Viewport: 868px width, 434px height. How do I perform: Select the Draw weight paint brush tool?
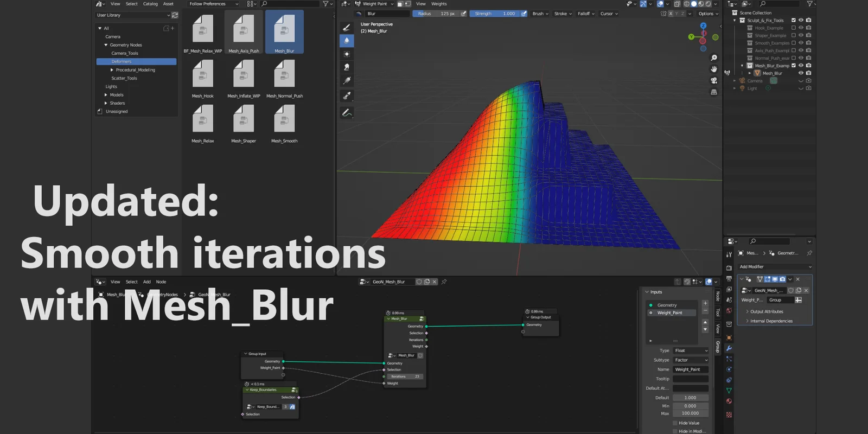347,27
